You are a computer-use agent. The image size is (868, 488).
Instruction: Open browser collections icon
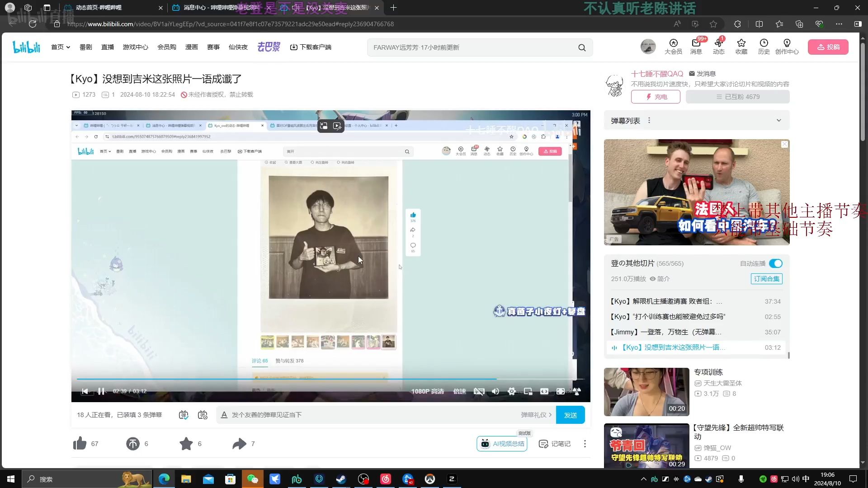[x=799, y=24]
